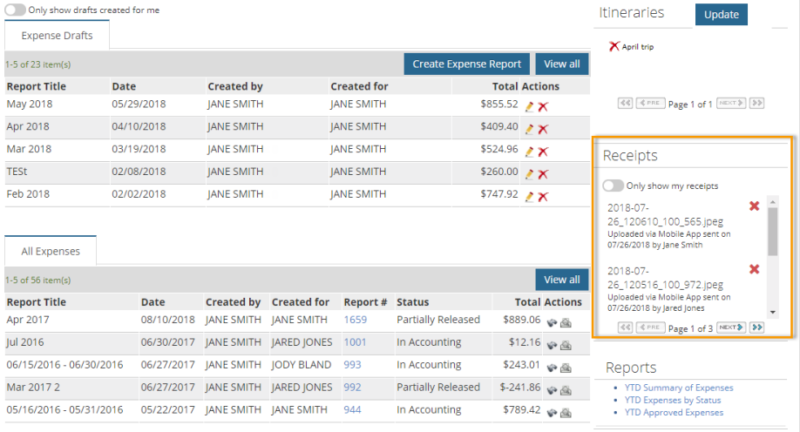Jump to last receipts page
800x432 pixels.
(757, 327)
